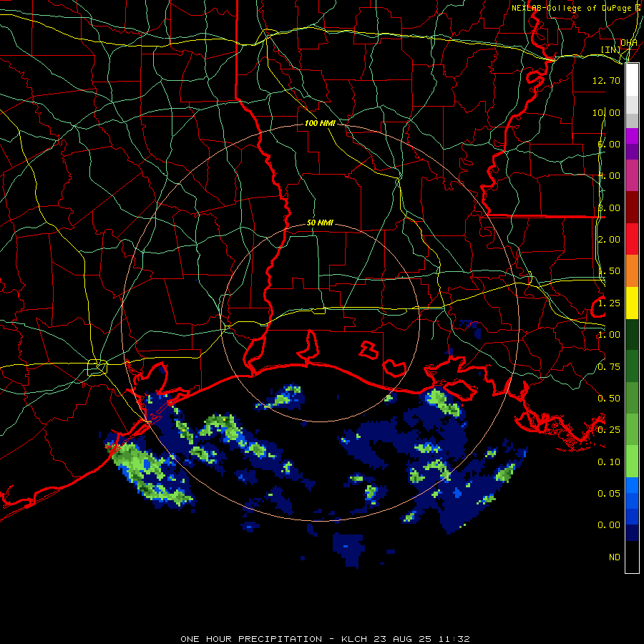Click the black ND legend swatch
The height and width of the screenshot is (644, 644).
(x=632, y=557)
